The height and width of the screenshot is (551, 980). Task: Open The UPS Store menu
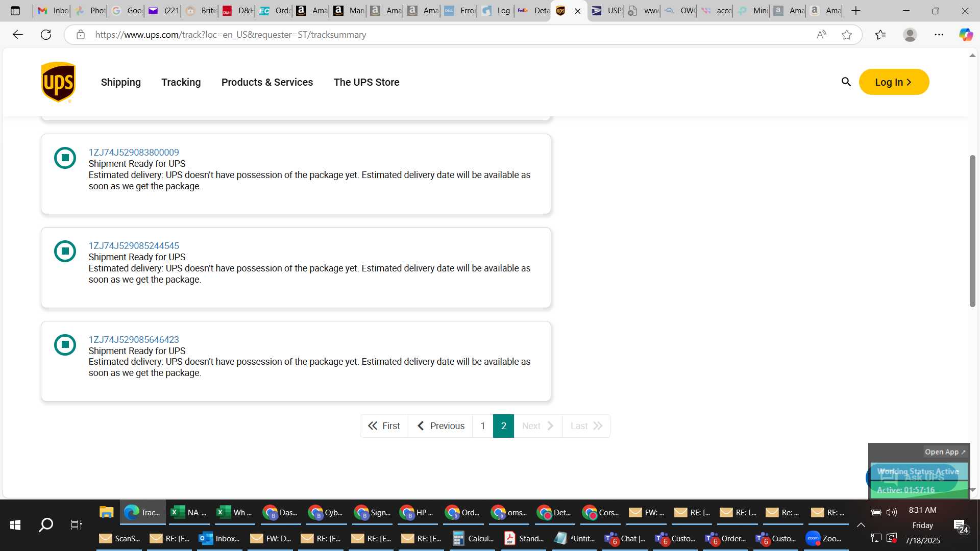coord(366,82)
